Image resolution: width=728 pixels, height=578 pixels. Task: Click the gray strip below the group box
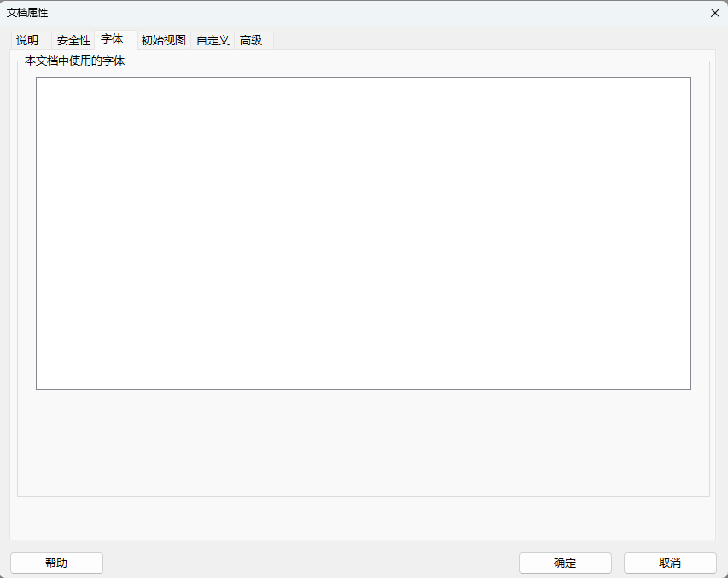(363, 517)
